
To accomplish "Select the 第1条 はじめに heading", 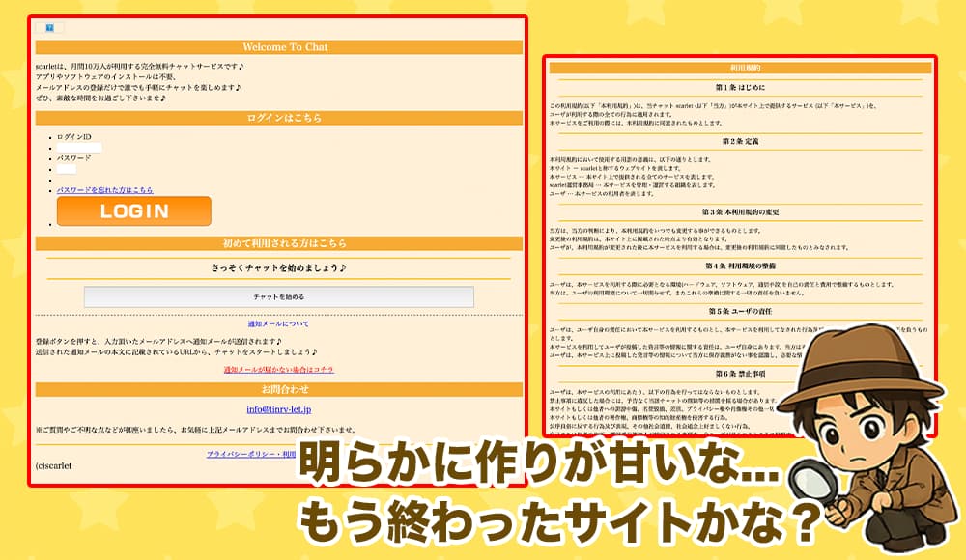I will click(x=740, y=88).
